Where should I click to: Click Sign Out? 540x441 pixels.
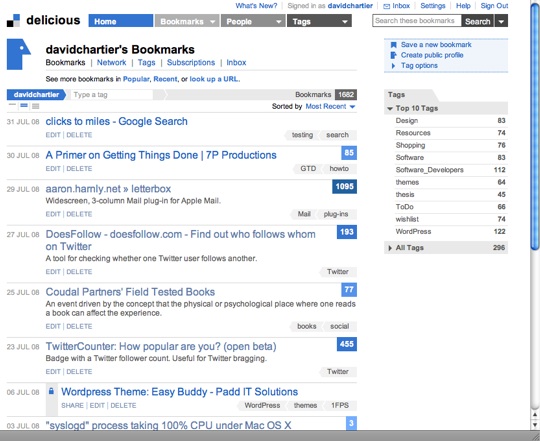(494, 6)
